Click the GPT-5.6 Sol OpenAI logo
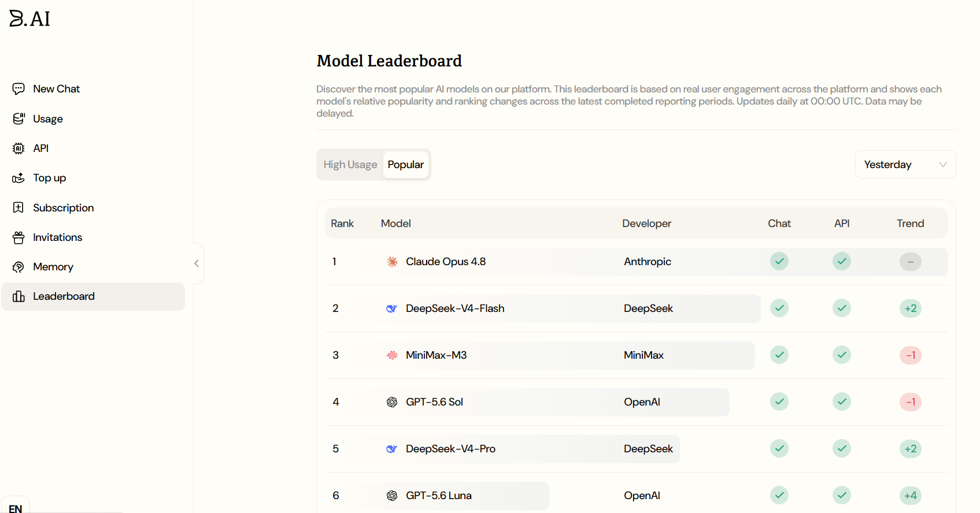Viewport: 980px width, 513px height. click(392, 402)
